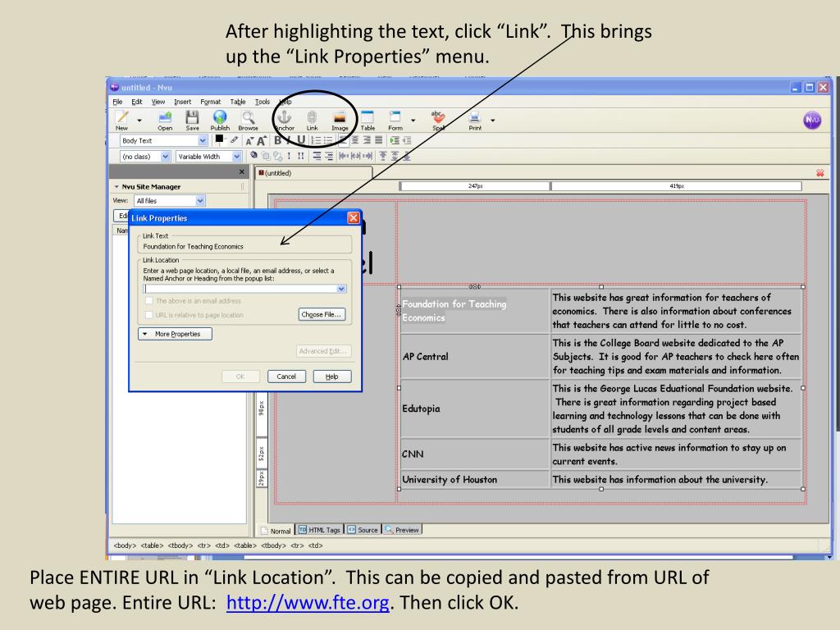Image resolution: width=840 pixels, height=630 pixels.
Task: Open the (no class) dropdown
Action: [166, 157]
